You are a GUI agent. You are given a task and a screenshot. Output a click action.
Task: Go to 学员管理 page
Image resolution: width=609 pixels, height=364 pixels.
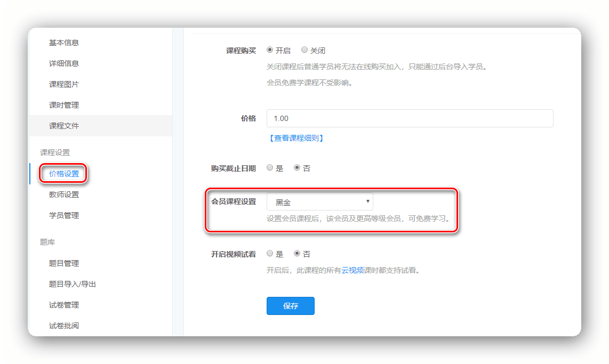coord(64,215)
